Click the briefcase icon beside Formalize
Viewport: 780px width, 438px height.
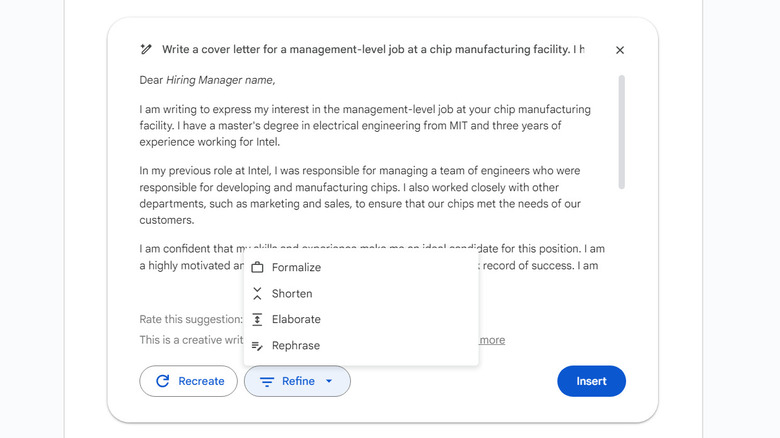click(x=257, y=268)
